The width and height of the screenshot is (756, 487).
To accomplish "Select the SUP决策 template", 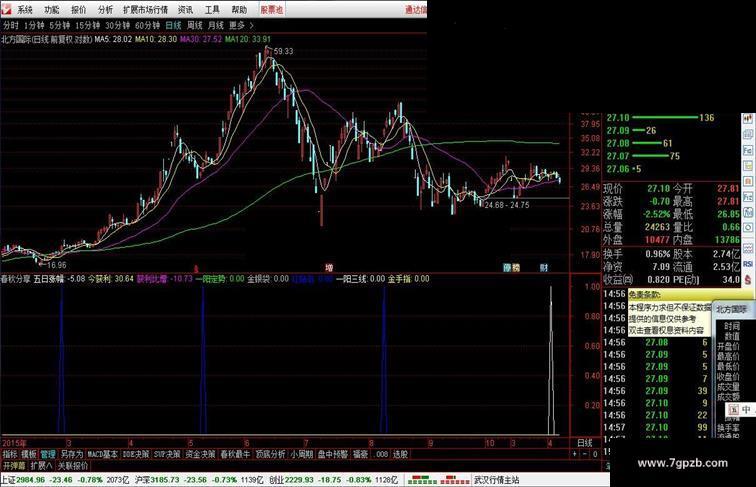I will pyautogui.click(x=167, y=454).
